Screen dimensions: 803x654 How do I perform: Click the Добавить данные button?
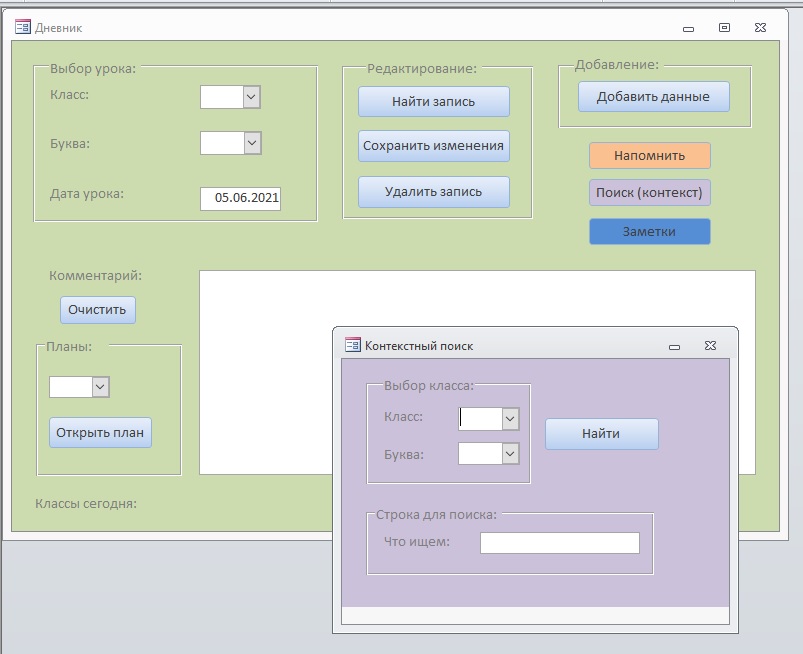click(x=653, y=96)
